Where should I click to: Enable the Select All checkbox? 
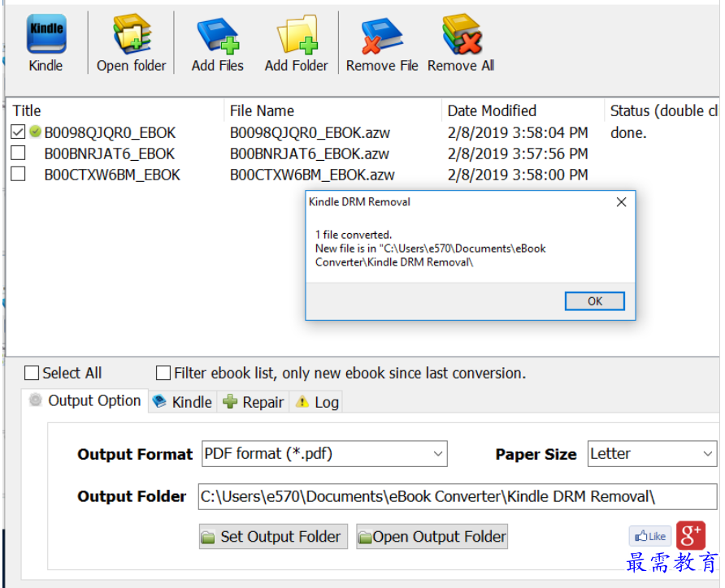click(32, 373)
